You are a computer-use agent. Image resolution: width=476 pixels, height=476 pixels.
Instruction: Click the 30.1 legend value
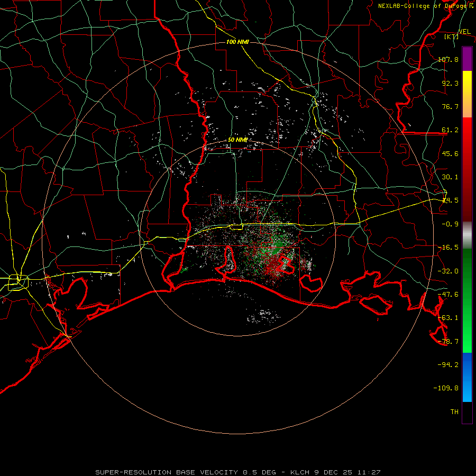click(x=450, y=177)
